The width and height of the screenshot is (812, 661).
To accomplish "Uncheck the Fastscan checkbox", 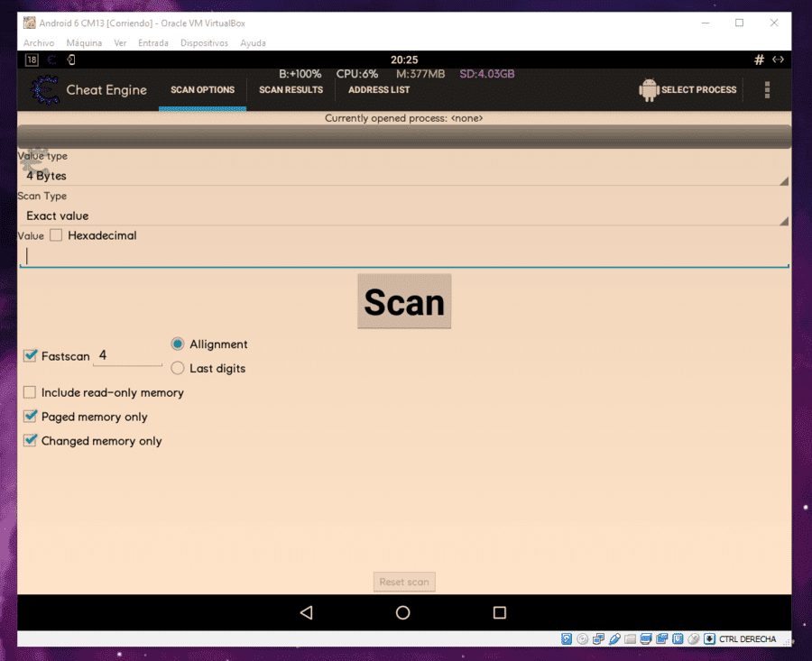I will pos(30,355).
